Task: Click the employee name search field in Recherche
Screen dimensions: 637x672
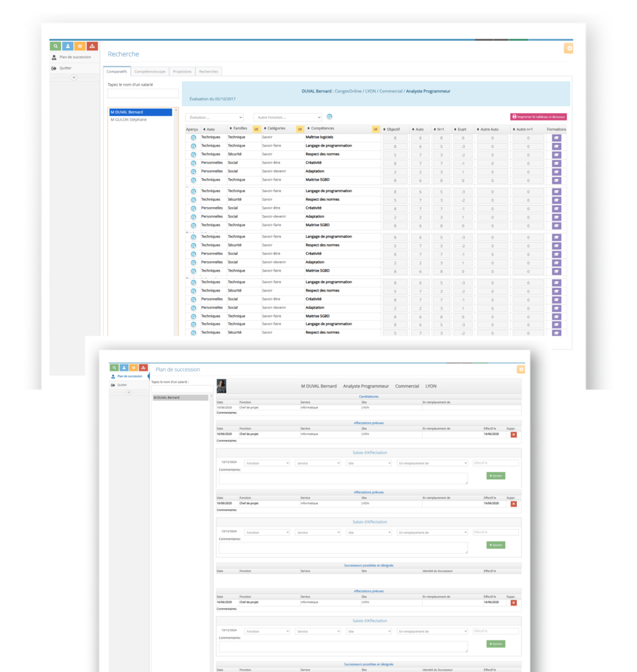Action: 142,94
